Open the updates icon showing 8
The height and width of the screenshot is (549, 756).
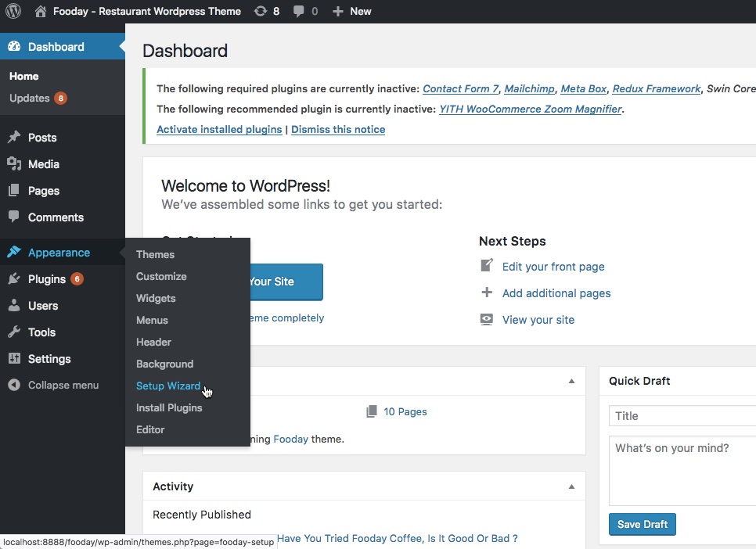pos(261,11)
